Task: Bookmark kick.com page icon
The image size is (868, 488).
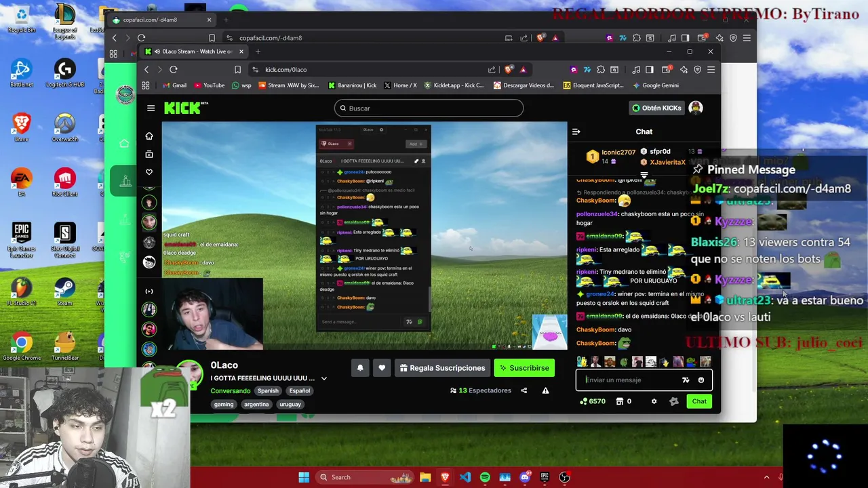Action: tap(237, 70)
